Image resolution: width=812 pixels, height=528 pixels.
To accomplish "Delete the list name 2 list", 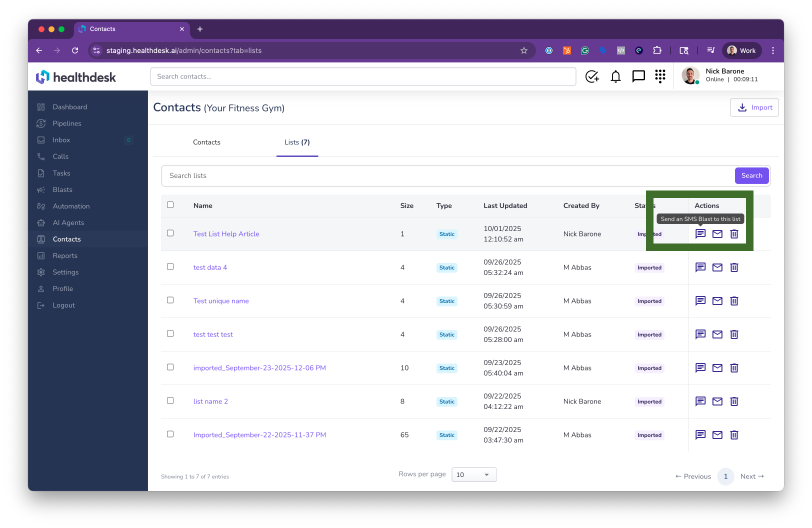I will tap(734, 401).
